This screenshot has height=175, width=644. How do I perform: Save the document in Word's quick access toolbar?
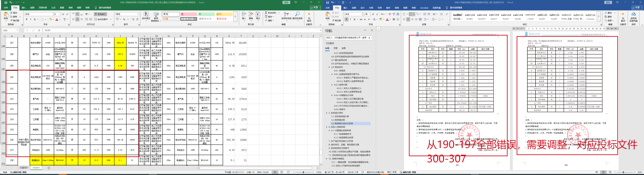point(327,2)
